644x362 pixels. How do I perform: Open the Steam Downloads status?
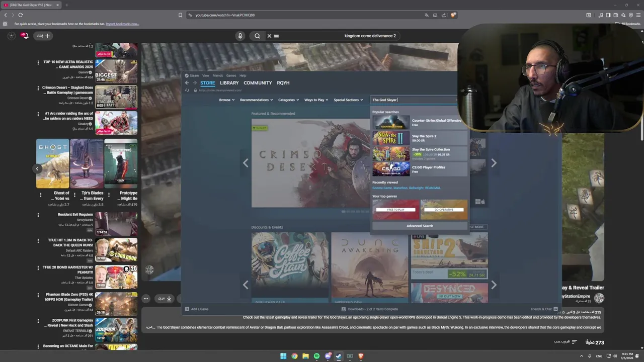[370, 309]
